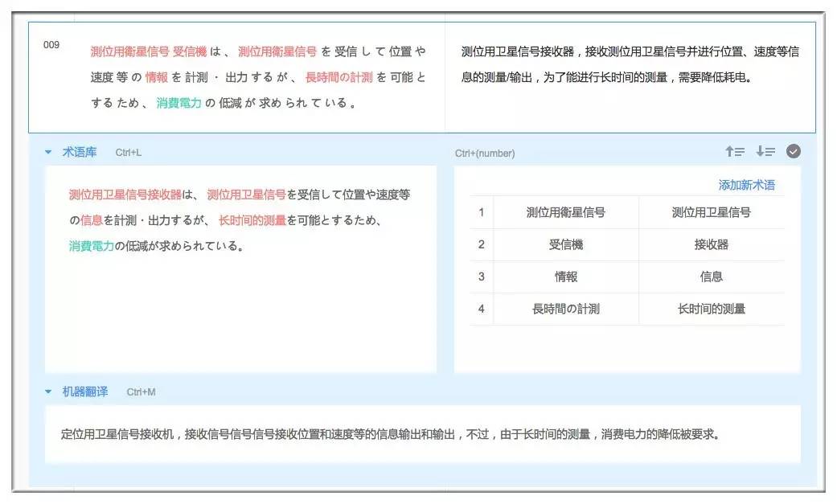Select term row 1 source 測位用衛星信号
The width and height of the screenshot is (837, 504).
click(x=565, y=213)
